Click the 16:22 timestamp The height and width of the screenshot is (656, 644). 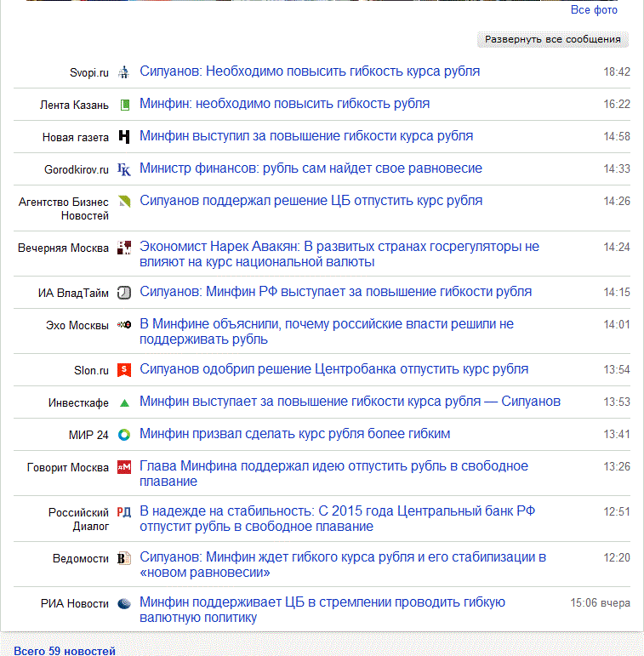tap(617, 104)
